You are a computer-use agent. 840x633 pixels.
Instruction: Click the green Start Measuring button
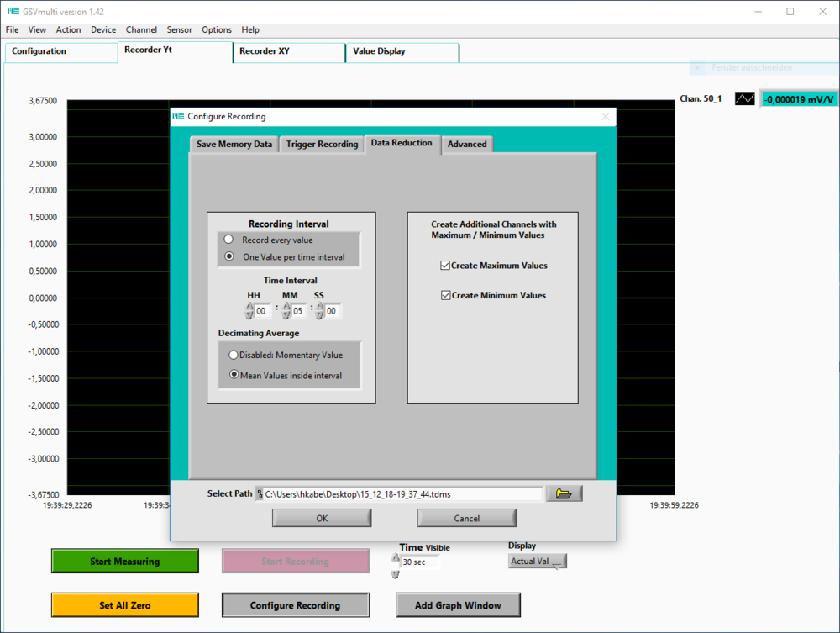tap(125, 562)
